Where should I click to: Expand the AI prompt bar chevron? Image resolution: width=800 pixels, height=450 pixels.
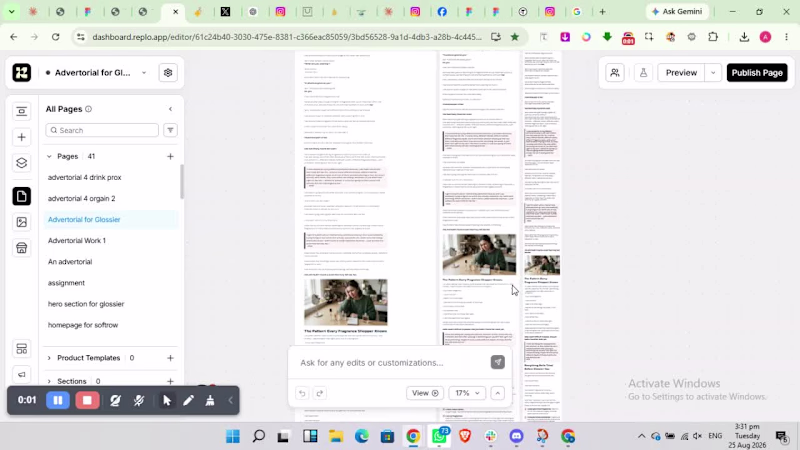coord(497,393)
